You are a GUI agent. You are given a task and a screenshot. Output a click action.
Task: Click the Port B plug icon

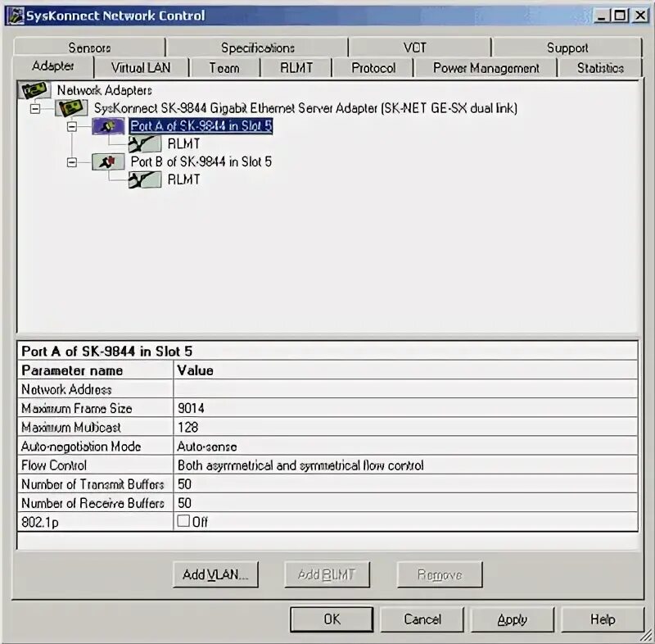pyautogui.click(x=108, y=161)
